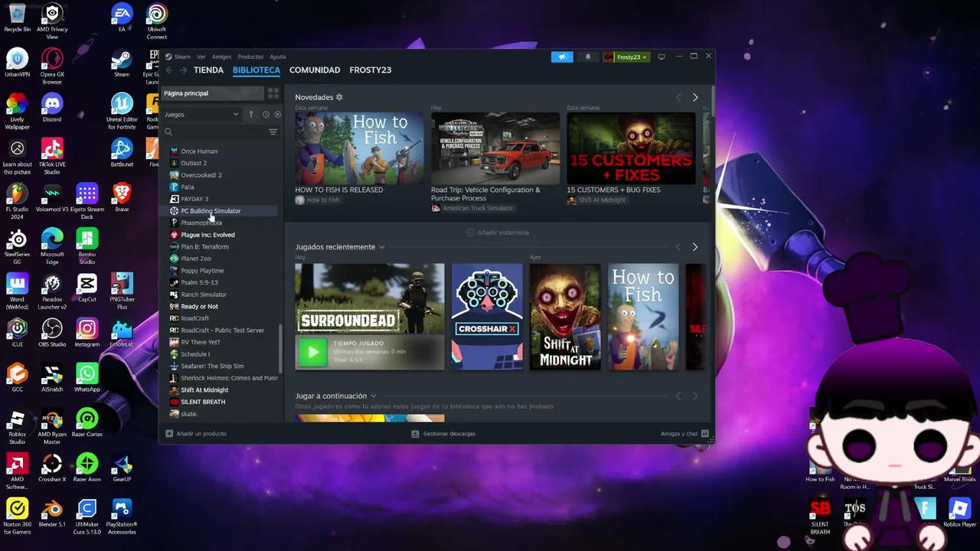
Task: Click Añadir un producto
Action: click(x=196, y=434)
